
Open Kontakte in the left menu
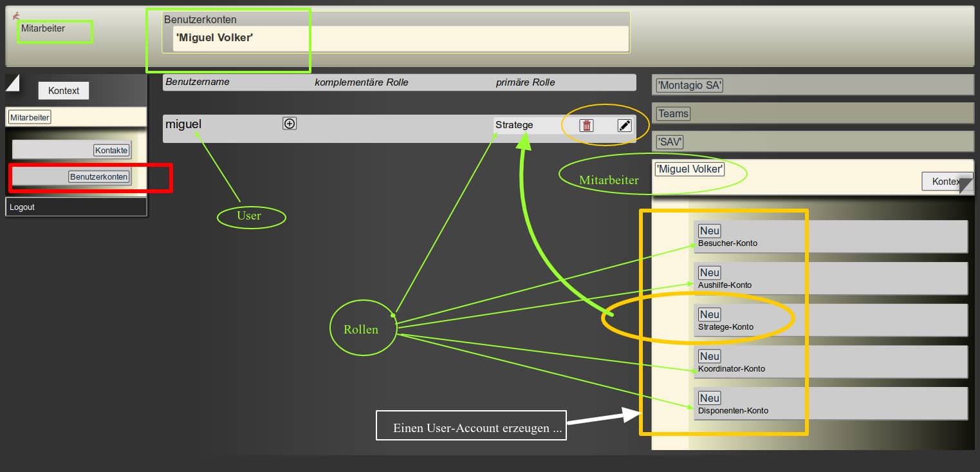click(112, 150)
